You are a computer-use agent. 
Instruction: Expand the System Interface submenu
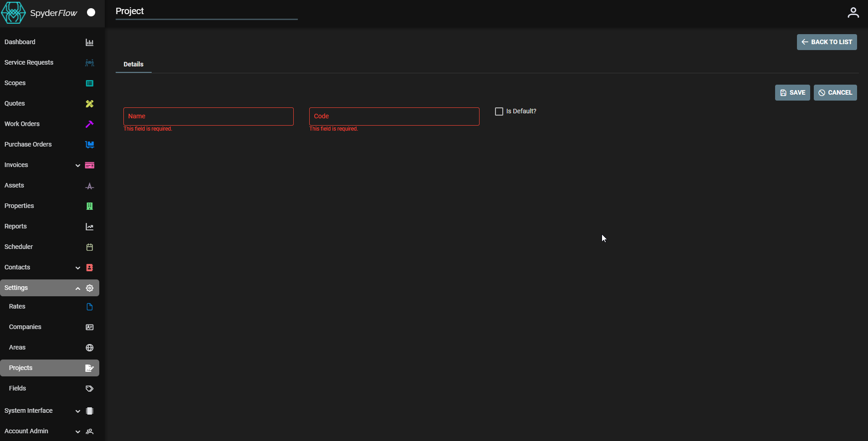click(78, 411)
